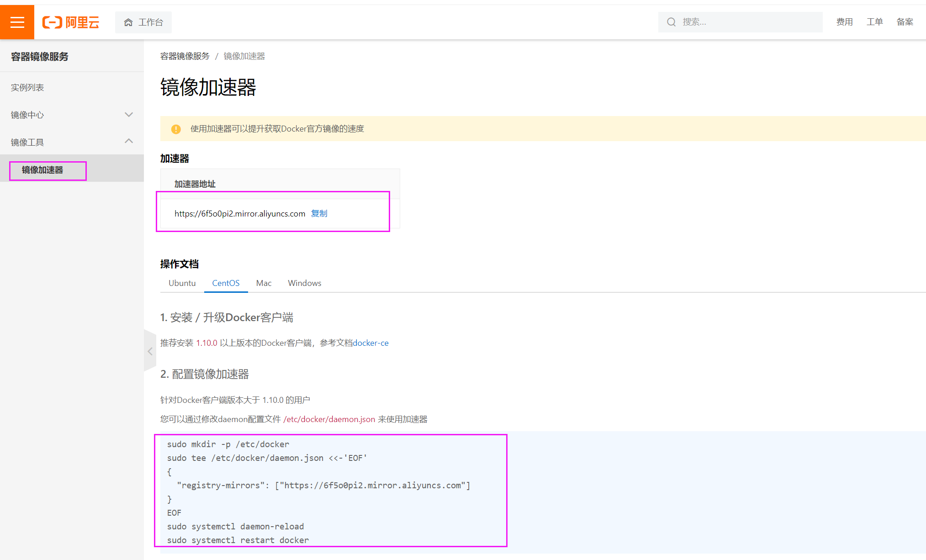Open the hamburger menu in the header
Viewport: 926px width, 560px height.
point(17,22)
